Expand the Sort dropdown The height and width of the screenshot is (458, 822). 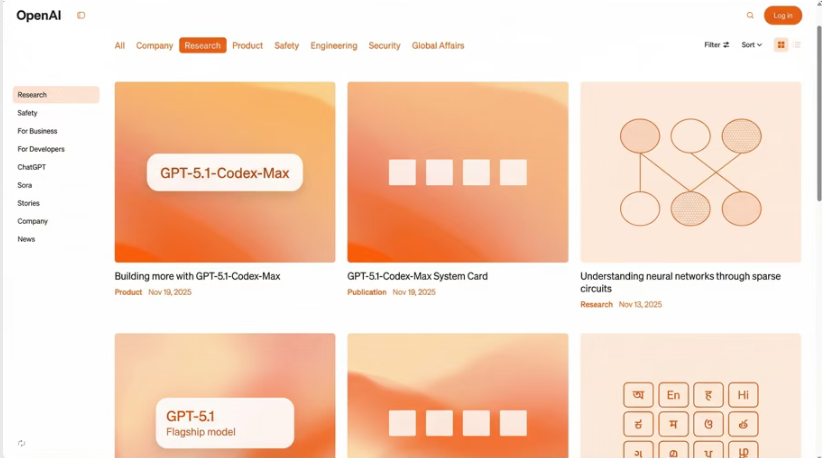click(751, 45)
